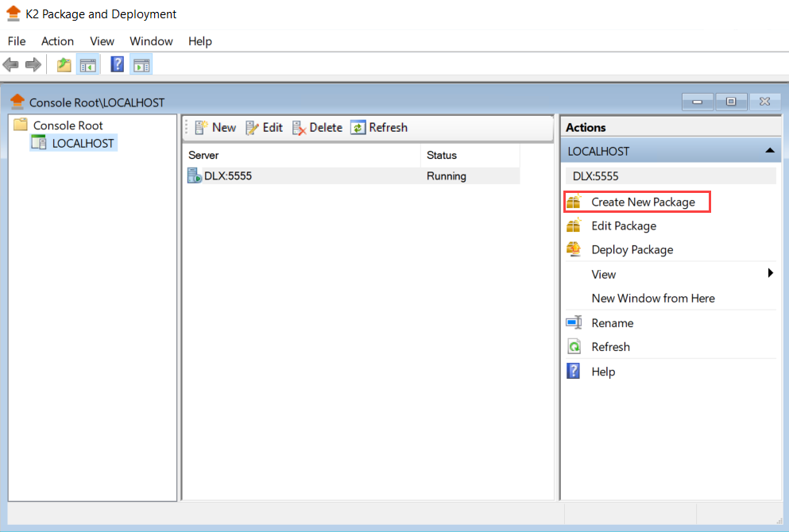Image resolution: width=789 pixels, height=532 pixels.
Task: Click Delete in the server list toolbar
Action: click(x=317, y=128)
